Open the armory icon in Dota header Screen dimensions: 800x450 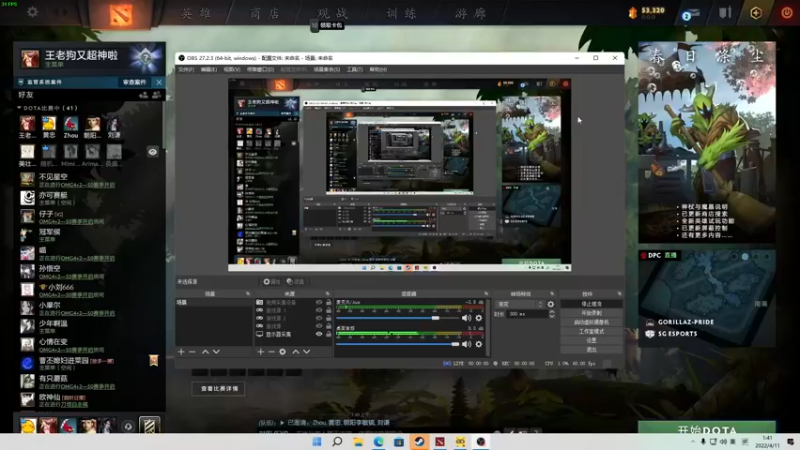click(725, 13)
